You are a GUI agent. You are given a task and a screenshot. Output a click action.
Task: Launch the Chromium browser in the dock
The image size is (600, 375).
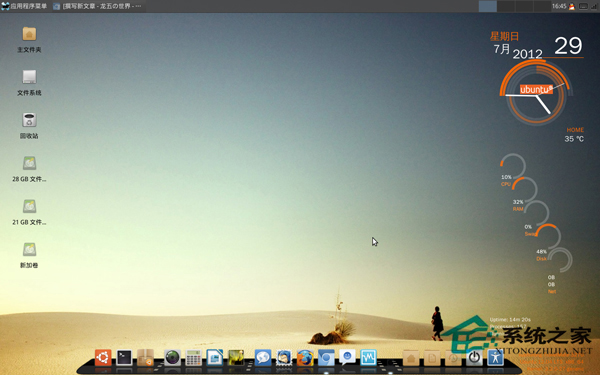326,358
